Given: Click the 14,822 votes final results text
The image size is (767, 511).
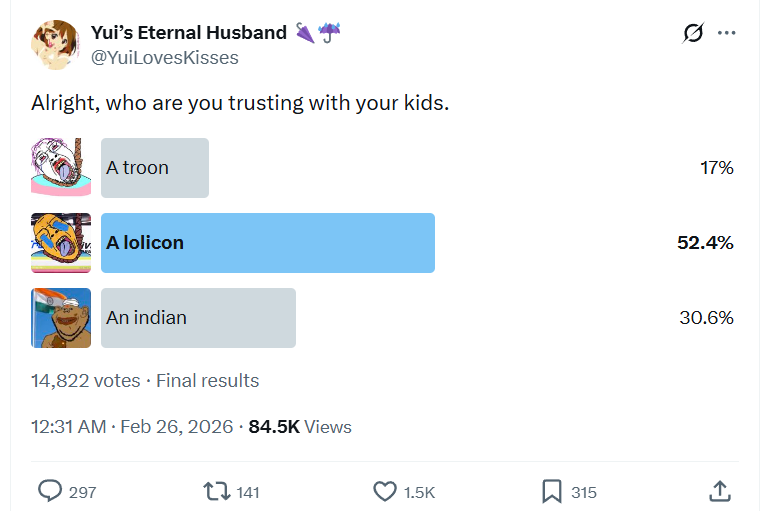Looking at the screenshot, I should [x=145, y=381].
